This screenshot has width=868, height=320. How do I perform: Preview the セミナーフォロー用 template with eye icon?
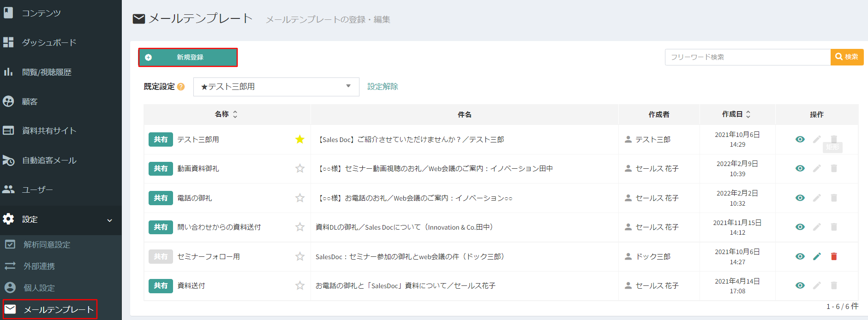[x=800, y=256]
